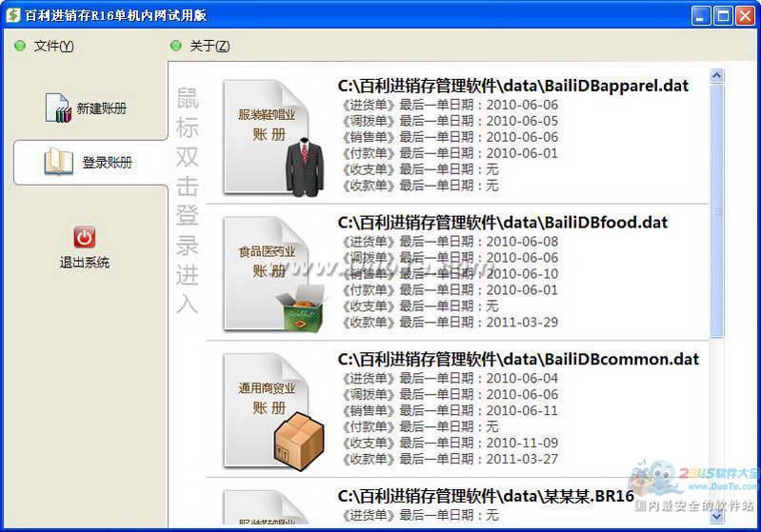761x532 pixels.
Task: Click the BailiDBcommon.dat path title
Action: (x=518, y=360)
